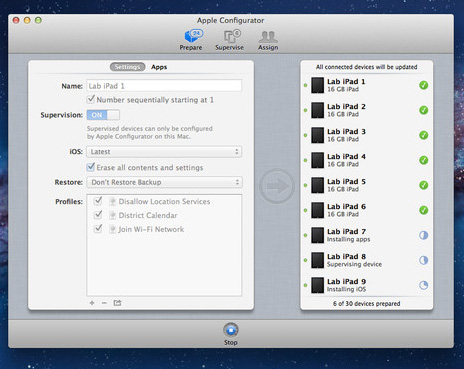This screenshot has width=464, height=369.
Task: Click green checkmark for Lab iPad 2
Action: [x=423, y=110]
